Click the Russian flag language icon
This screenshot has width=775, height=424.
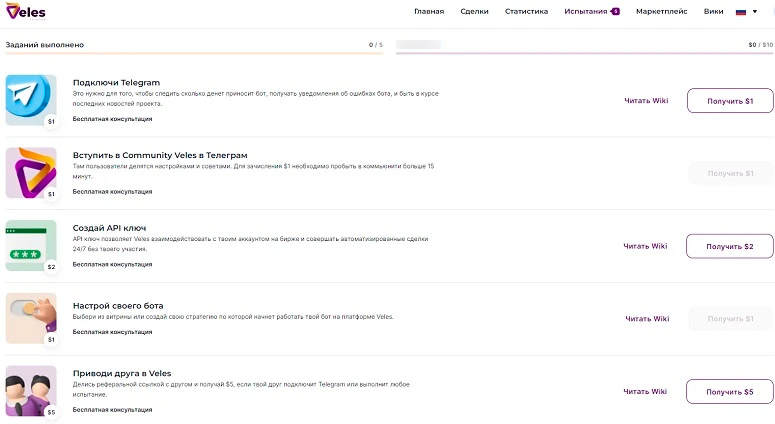pyautogui.click(x=742, y=12)
